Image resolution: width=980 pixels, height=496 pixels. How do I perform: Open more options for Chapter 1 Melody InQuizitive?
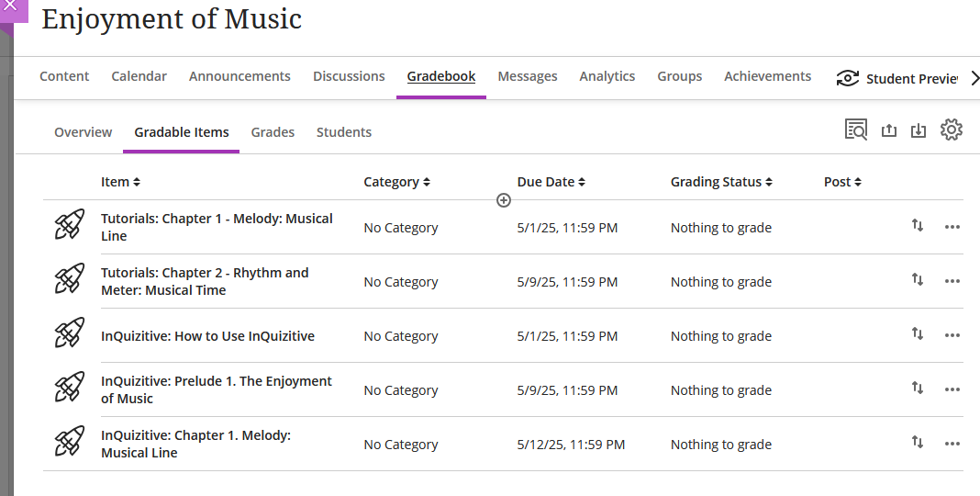point(952,444)
